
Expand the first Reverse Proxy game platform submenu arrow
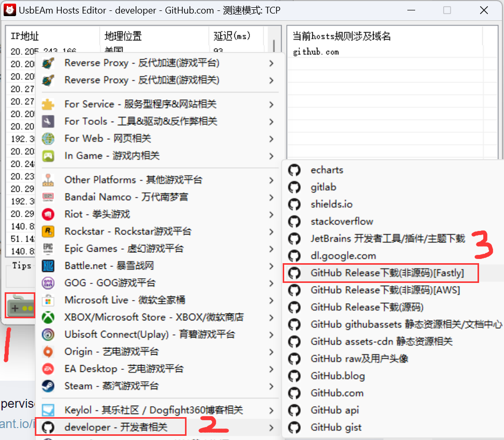click(272, 63)
